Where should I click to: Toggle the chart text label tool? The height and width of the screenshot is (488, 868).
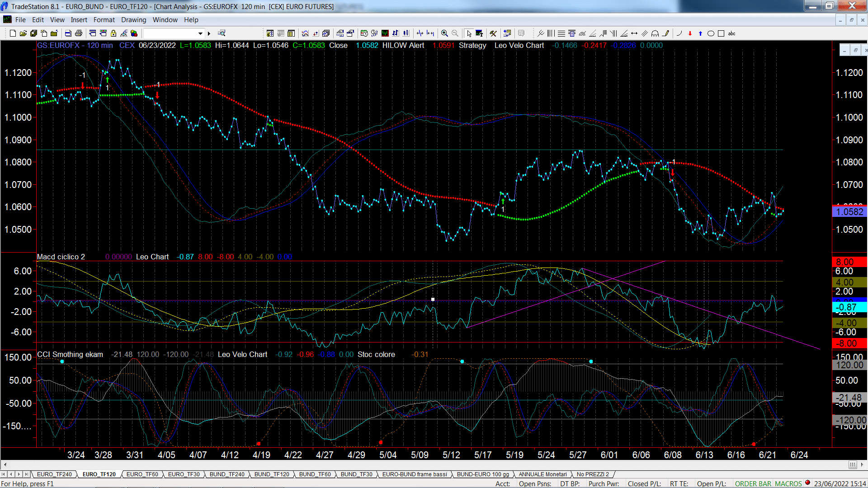pyautogui.click(x=479, y=33)
